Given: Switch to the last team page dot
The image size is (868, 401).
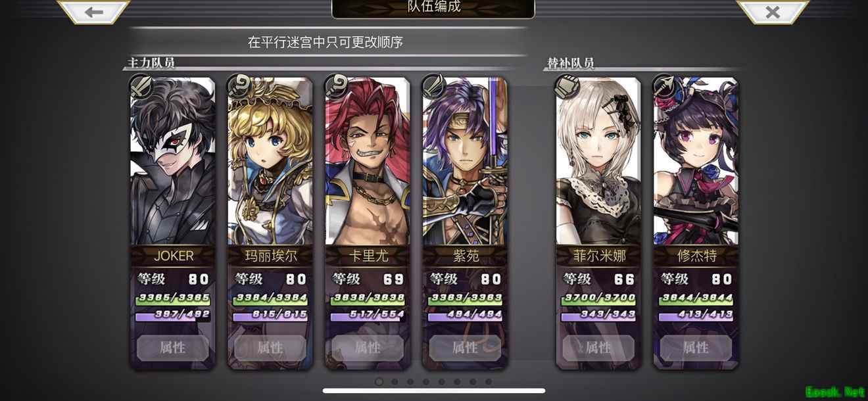Looking at the screenshot, I should tap(489, 381).
